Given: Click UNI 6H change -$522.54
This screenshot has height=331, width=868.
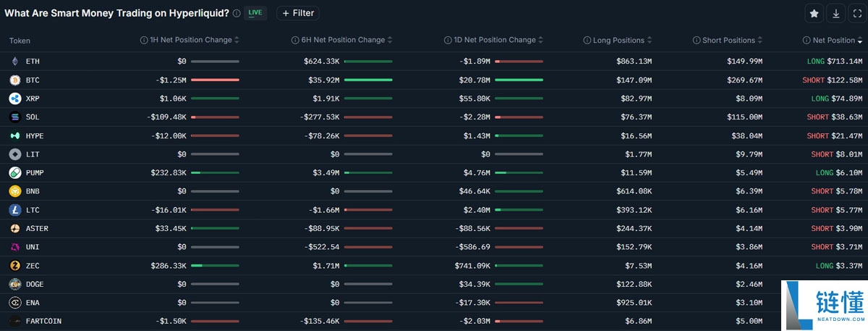Looking at the screenshot, I should (322, 247).
